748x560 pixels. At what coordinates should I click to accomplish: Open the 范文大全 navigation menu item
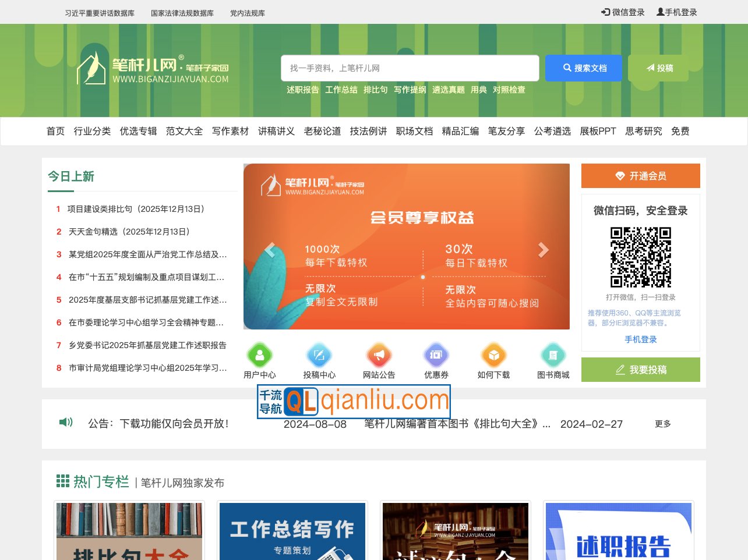(x=184, y=132)
